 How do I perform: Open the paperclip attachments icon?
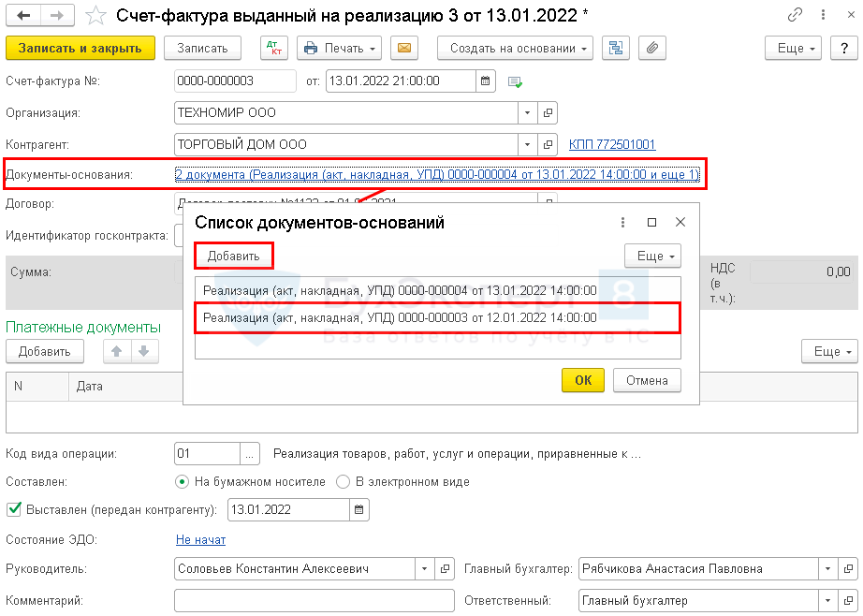click(x=653, y=48)
